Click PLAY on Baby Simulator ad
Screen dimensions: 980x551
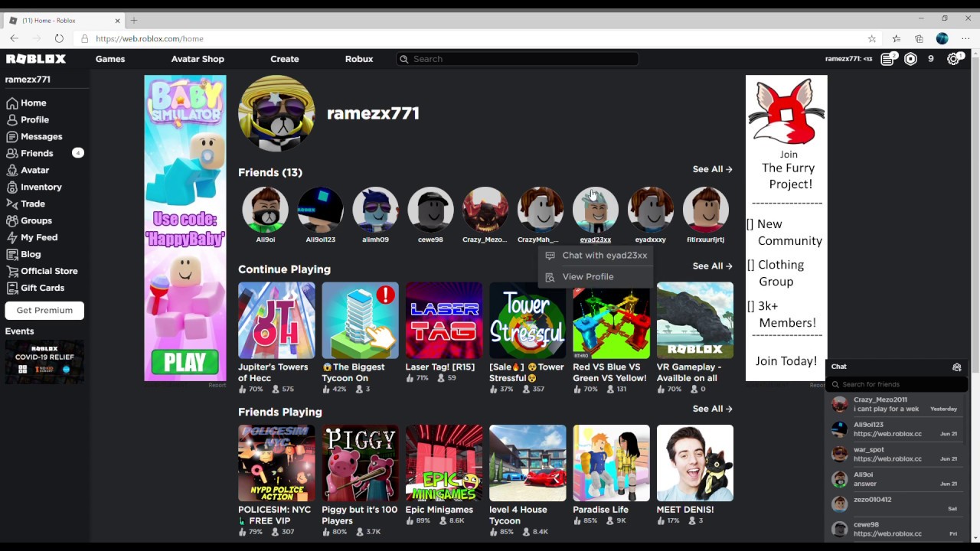click(185, 362)
